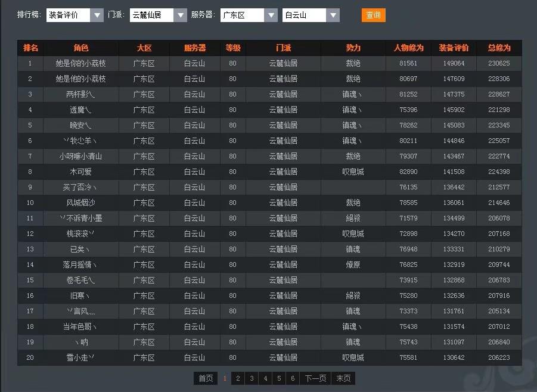Image resolution: width=537 pixels, height=392 pixels.
Task: Click 下一页 next page button
Action: click(x=316, y=378)
